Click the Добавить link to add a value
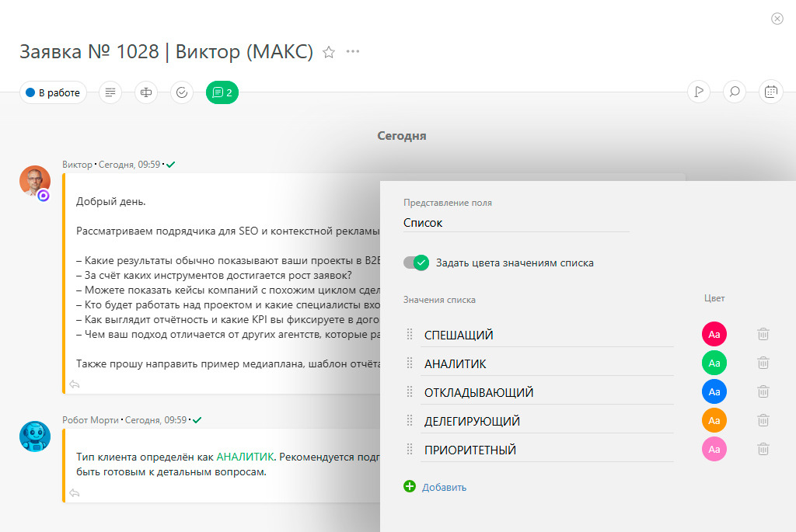Image resolution: width=796 pixels, height=532 pixels. pyautogui.click(x=444, y=488)
